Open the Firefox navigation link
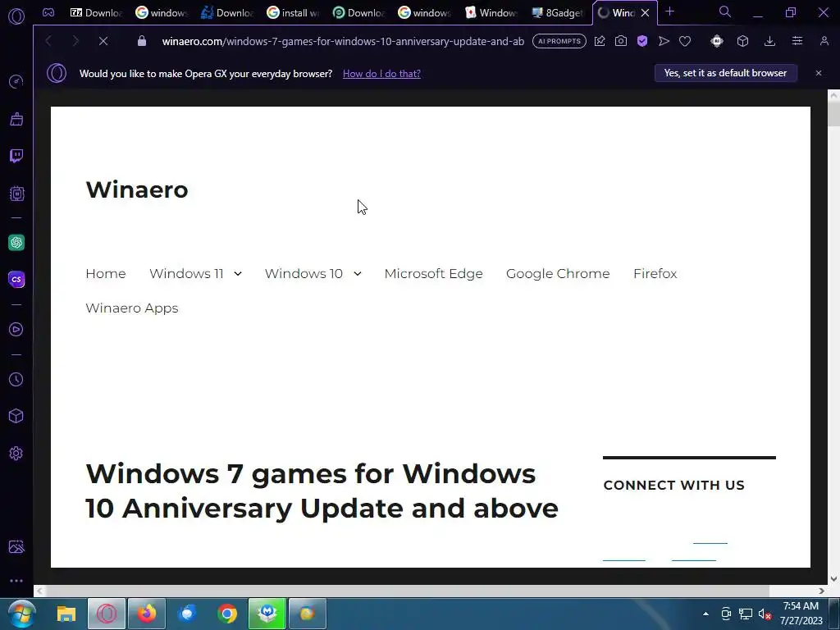840x630 pixels. 655,274
